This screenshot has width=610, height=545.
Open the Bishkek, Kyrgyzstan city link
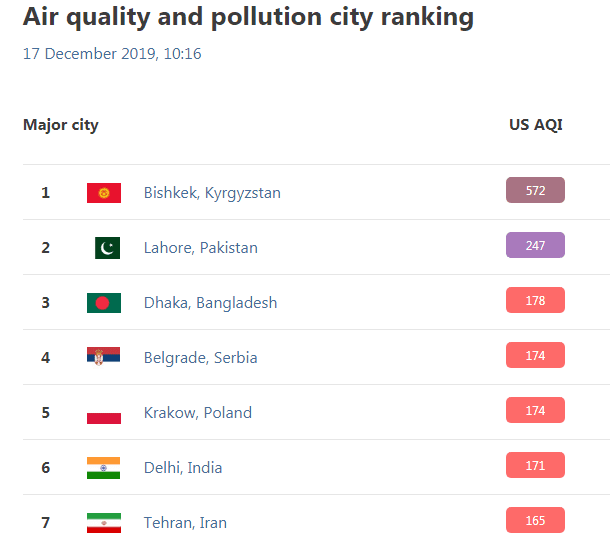pyautogui.click(x=212, y=193)
